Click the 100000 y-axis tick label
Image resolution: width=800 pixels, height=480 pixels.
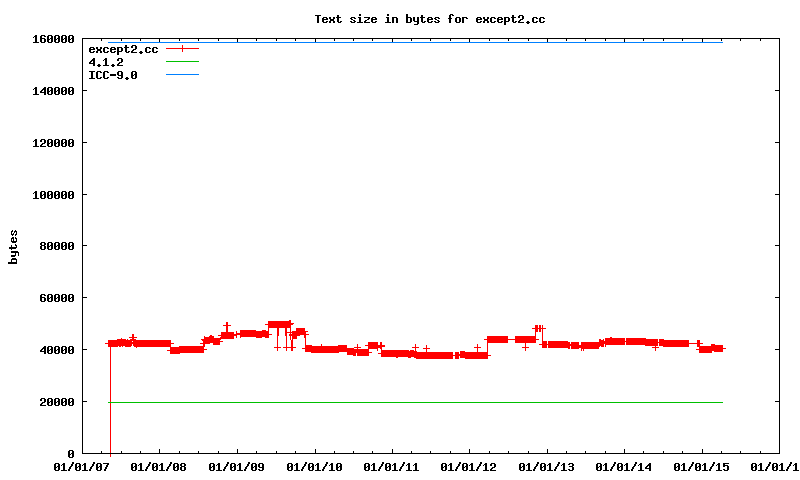pyautogui.click(x=51, y=194)
